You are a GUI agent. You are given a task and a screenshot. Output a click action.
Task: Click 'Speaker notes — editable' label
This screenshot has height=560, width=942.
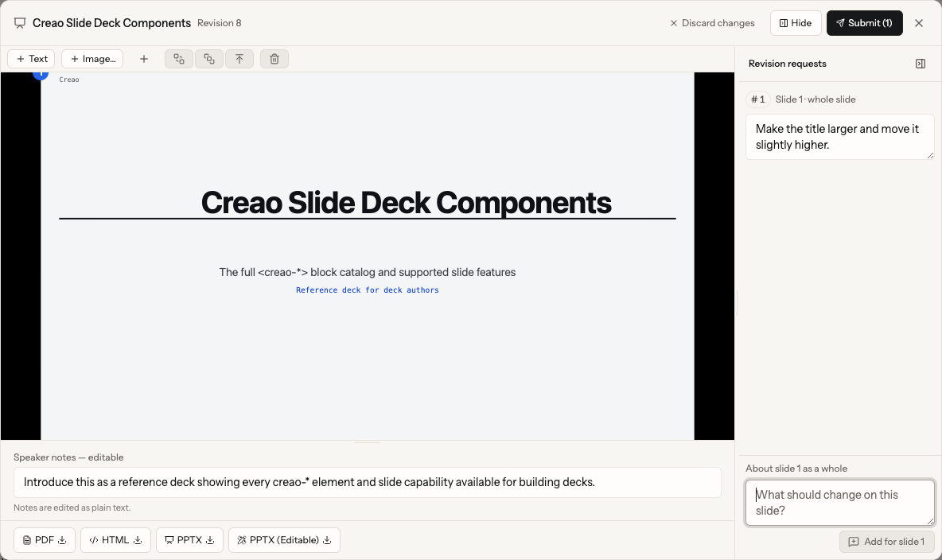[x=68, y=457]
